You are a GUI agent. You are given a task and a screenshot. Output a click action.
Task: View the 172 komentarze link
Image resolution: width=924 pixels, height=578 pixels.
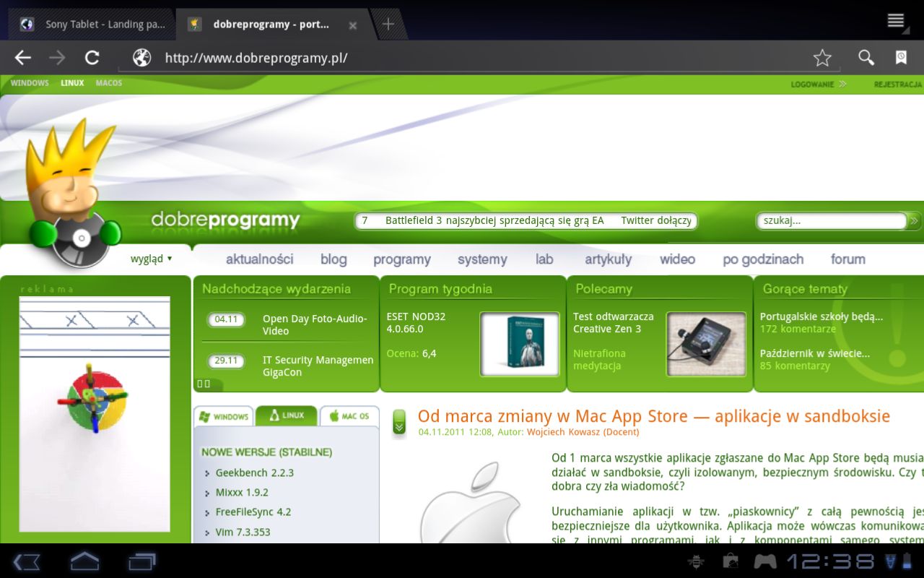click(x=798, y=329)
